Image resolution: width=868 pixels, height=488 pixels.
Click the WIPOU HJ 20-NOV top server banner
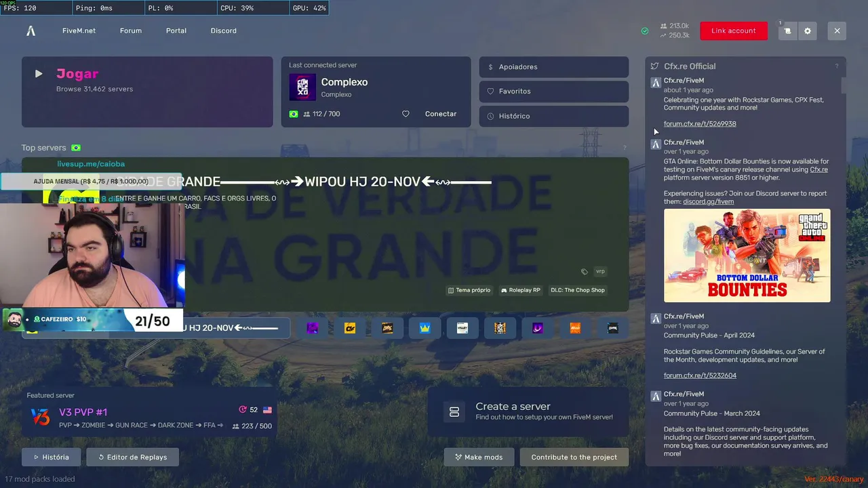tap(325, 234)
